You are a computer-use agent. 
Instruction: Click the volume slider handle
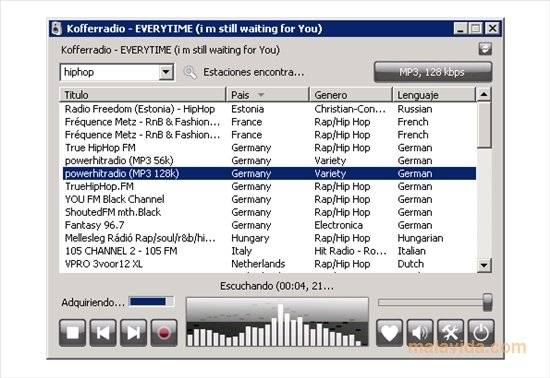pos(487,302)
